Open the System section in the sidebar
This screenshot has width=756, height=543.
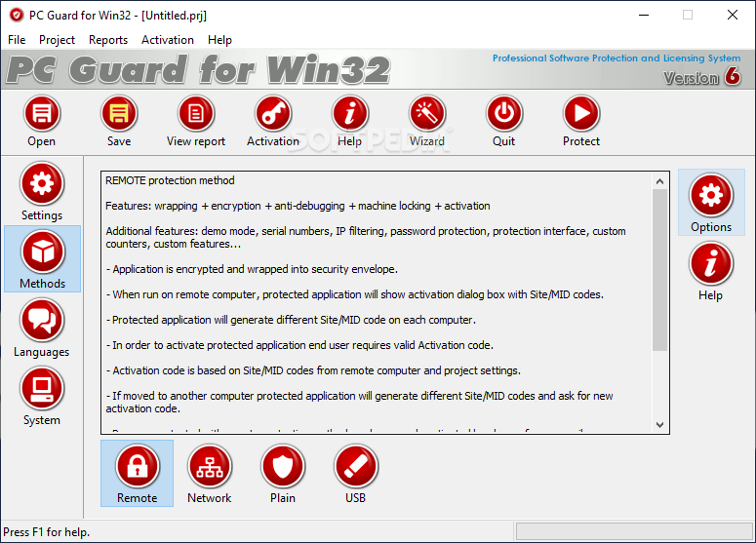click(42, 397)
